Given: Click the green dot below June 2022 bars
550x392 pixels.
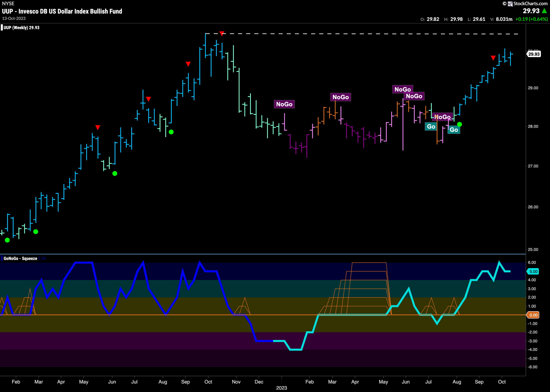Looking at the screenshot, I should [115, 174].
